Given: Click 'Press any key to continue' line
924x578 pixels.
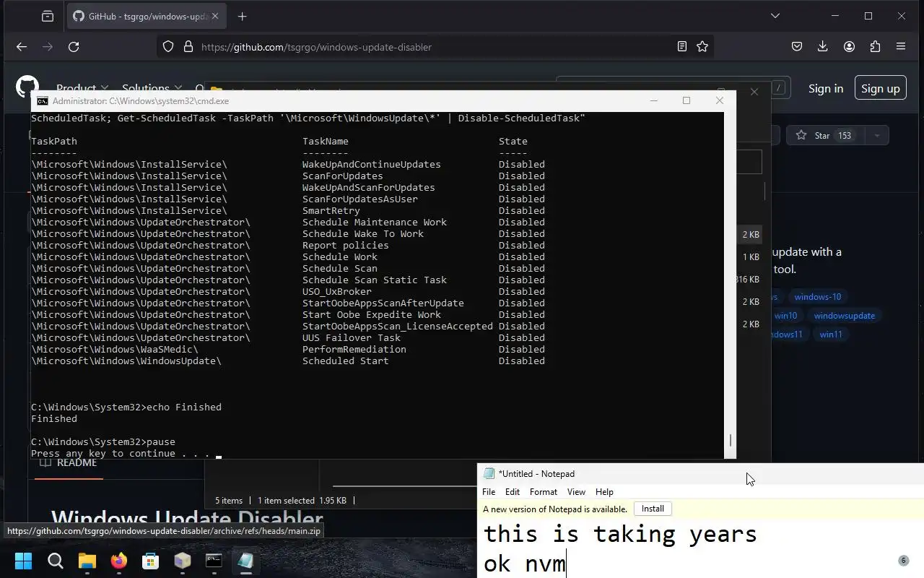Looking at the screenshot, I should 120,453.
